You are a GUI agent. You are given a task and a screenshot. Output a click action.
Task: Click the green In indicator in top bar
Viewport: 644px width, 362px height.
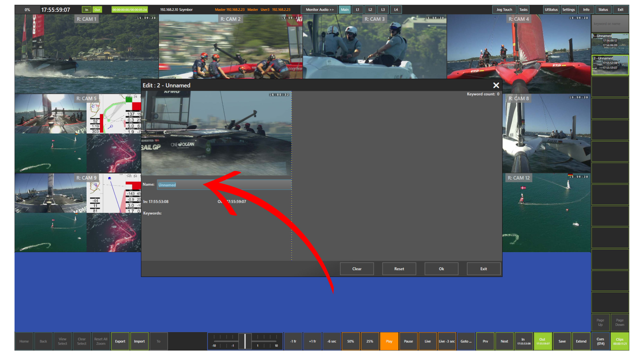point(87,10)
